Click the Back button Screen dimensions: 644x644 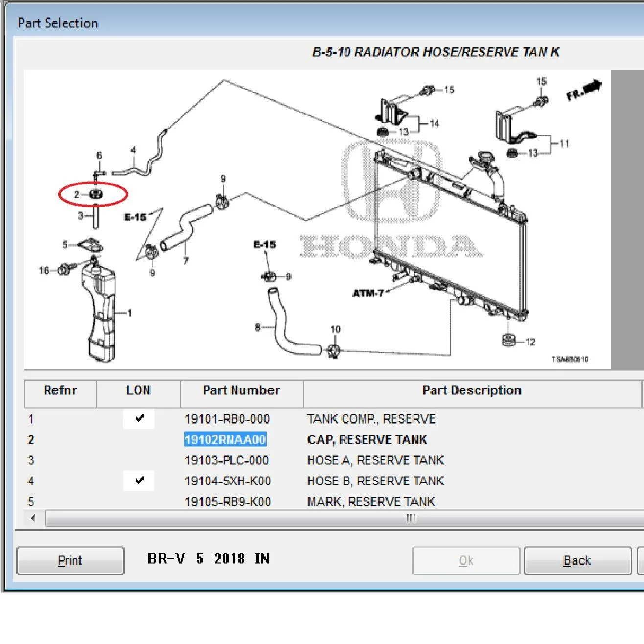pyautogui.click(x=577, y=560)
